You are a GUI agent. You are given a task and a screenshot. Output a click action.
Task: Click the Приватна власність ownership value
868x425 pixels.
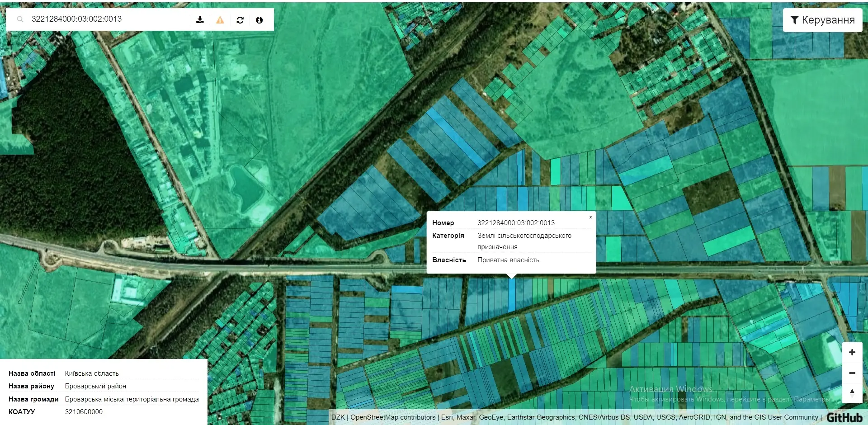[x=508, y=260]
